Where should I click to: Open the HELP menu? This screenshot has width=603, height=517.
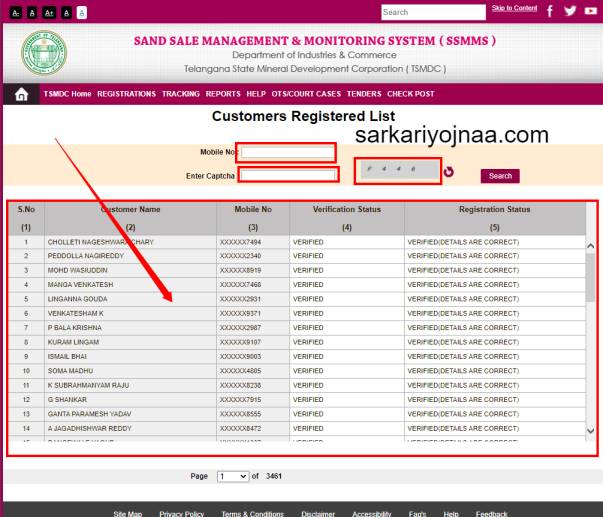256,94
